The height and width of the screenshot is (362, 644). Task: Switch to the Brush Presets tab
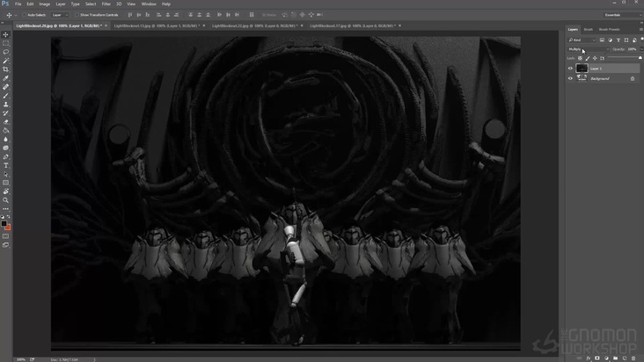(609, 30)
